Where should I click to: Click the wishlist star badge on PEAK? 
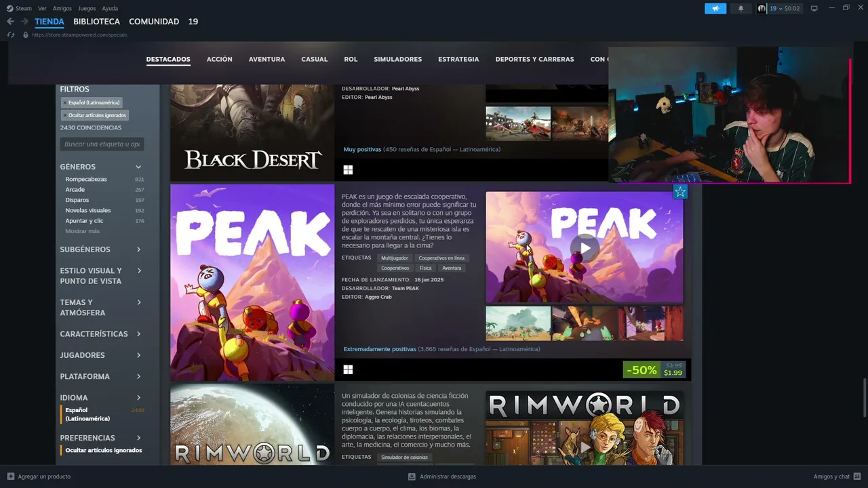pyautogui.click(x=680, y=192)
